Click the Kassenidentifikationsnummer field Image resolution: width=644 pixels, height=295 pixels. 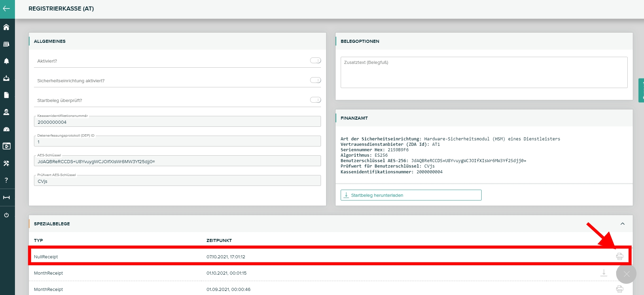(177, 122)
